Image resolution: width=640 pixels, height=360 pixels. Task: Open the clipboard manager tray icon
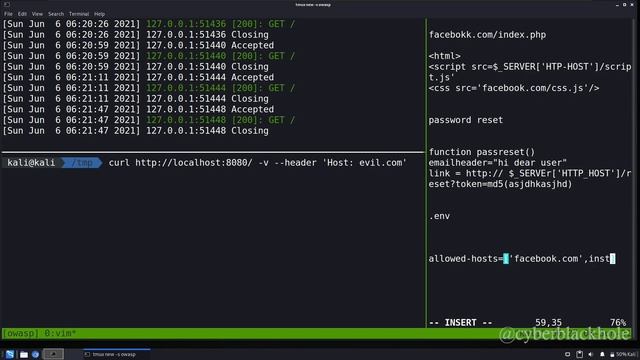(579, 354)
